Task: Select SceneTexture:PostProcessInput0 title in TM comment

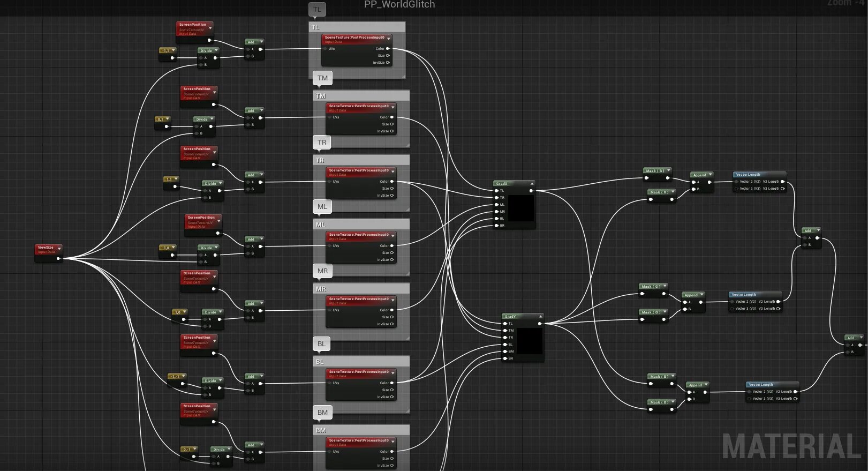Action: [359, 106]
